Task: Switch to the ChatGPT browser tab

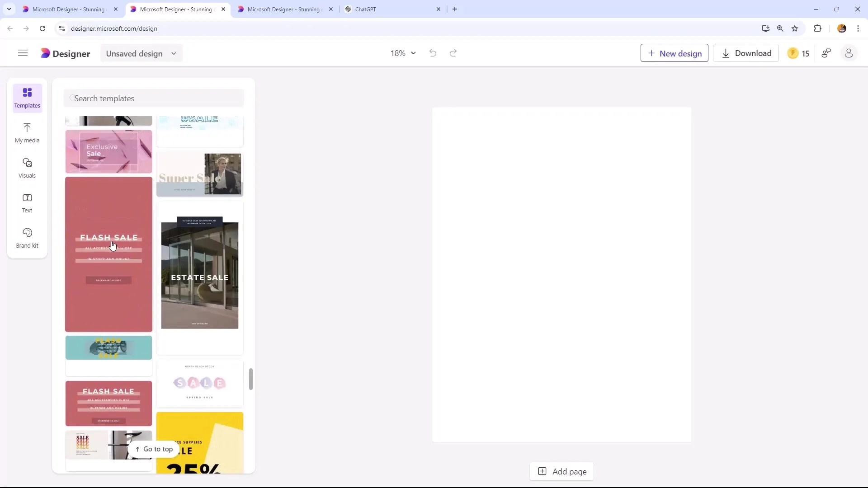Action: (x=365, y=9)
